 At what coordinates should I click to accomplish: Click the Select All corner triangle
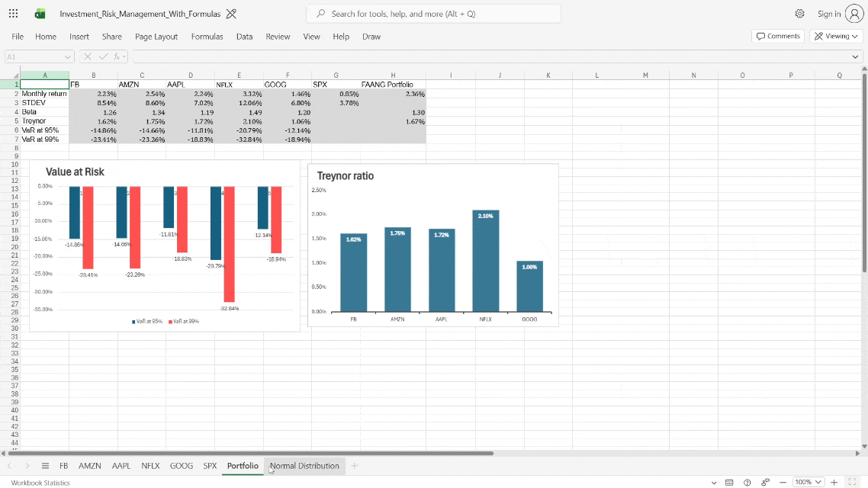tap(15, 75)
